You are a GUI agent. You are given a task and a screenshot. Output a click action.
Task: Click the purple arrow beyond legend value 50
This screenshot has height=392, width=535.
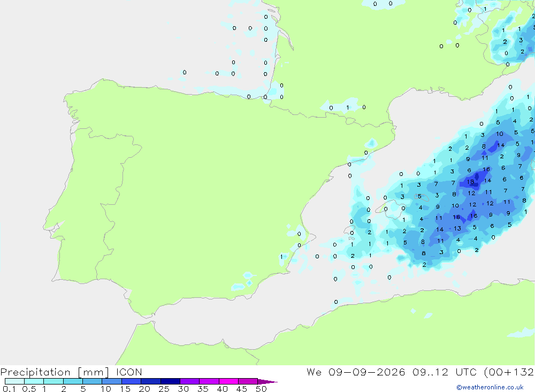coord(267,382)
